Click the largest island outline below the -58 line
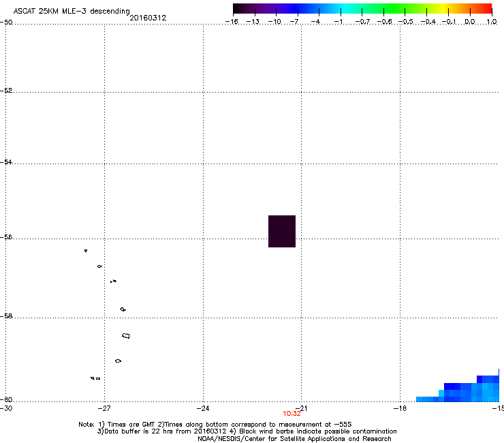The width and height of the screenshot is (504, 443). 126,336
